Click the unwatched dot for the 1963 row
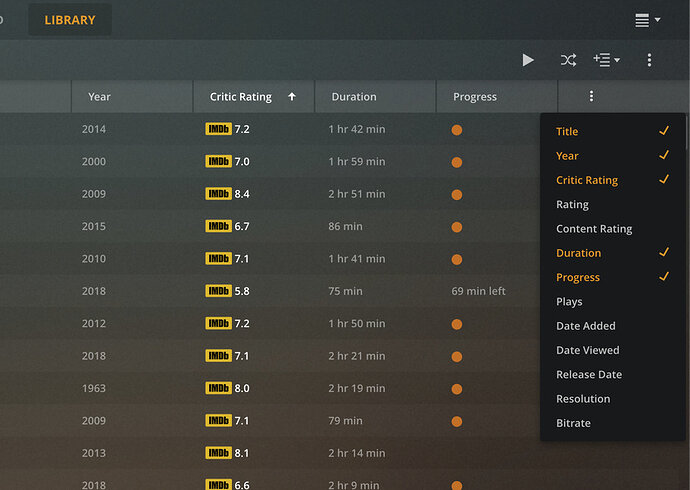The width and height of the screenshot is (690, 490). pos(457,389)
